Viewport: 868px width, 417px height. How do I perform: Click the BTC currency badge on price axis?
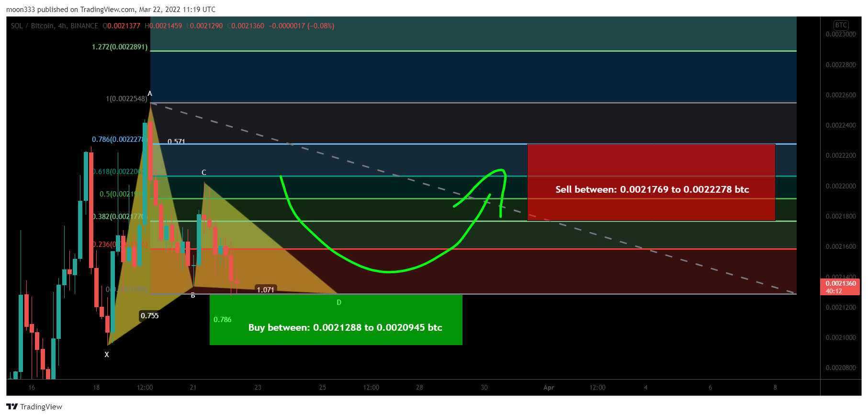click(841, 25)
